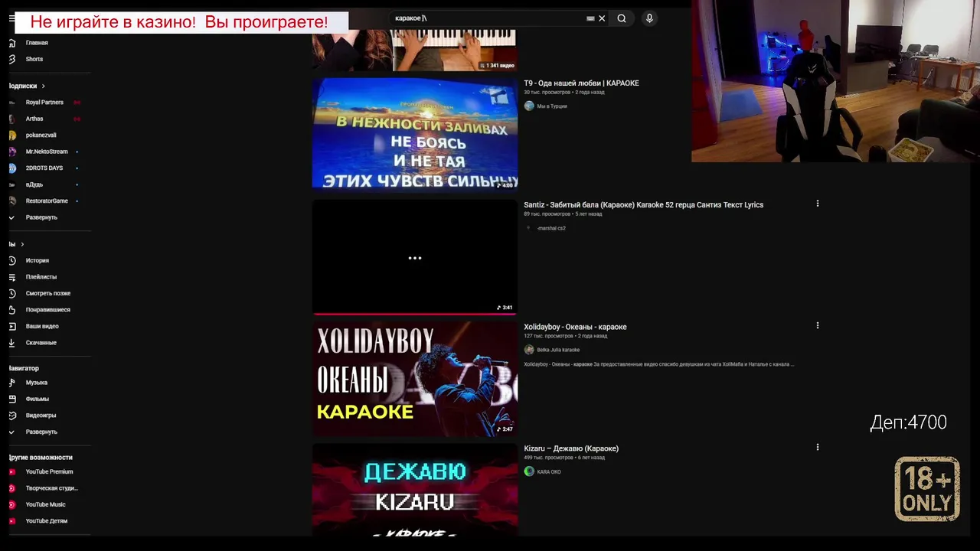Open the Arthas subscription
This screenshot has width=980, height=551.
34,119
